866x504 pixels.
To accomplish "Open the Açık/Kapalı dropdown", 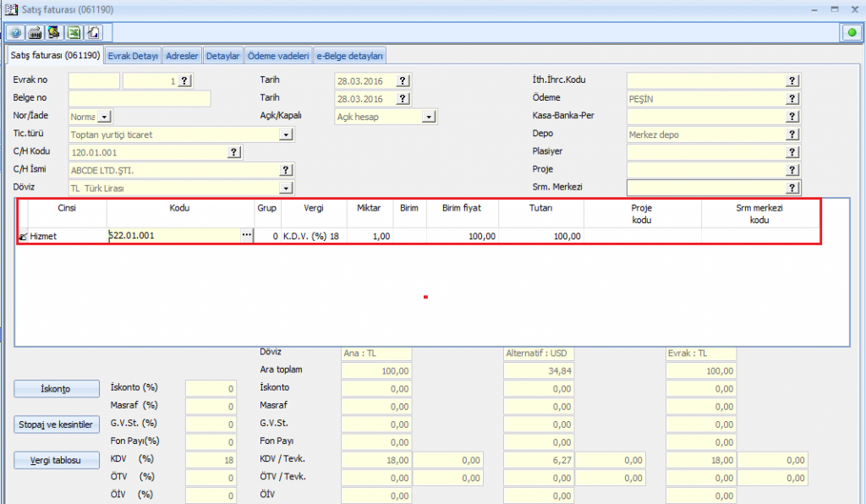I will click(x=429, y=117).
